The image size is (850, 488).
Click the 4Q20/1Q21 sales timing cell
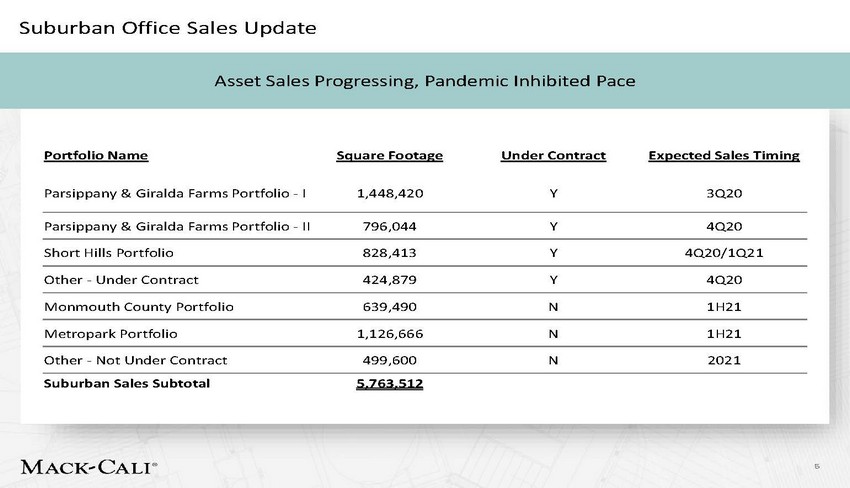[x=723, y=253]
